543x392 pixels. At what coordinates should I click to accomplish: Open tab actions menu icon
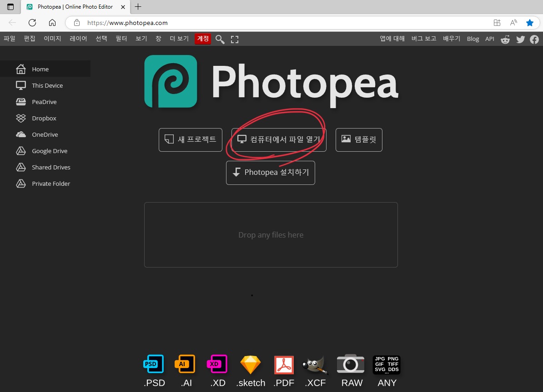pos(10,7)
